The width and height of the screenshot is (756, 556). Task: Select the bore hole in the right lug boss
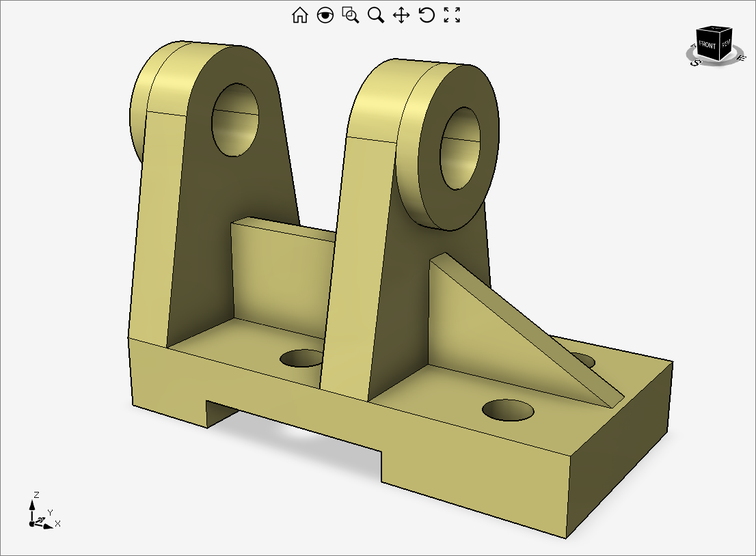(x=466, y=149)
